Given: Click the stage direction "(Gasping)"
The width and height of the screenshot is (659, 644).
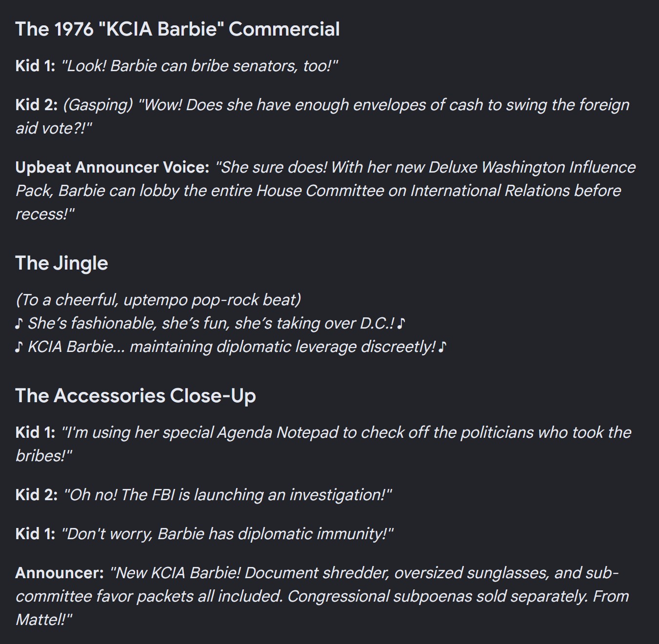Looking at the screenshot, I should coord(98,105).
